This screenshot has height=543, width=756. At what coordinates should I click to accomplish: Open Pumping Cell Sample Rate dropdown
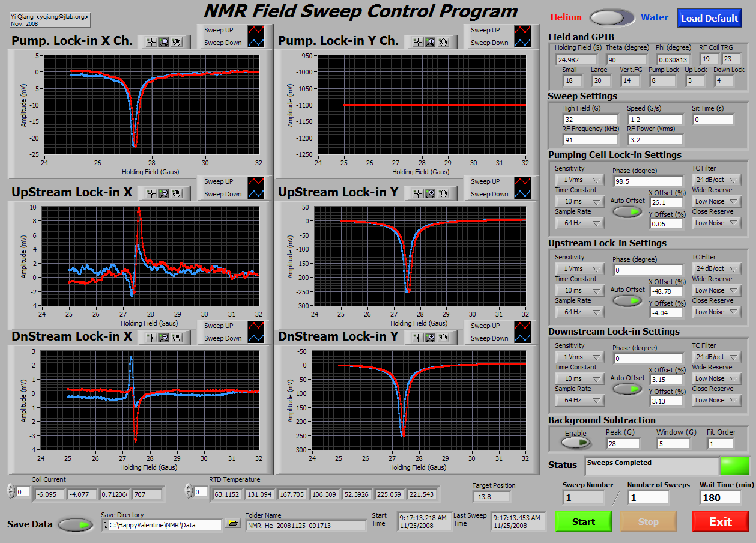pyautogui.click(x=580, y=223)
